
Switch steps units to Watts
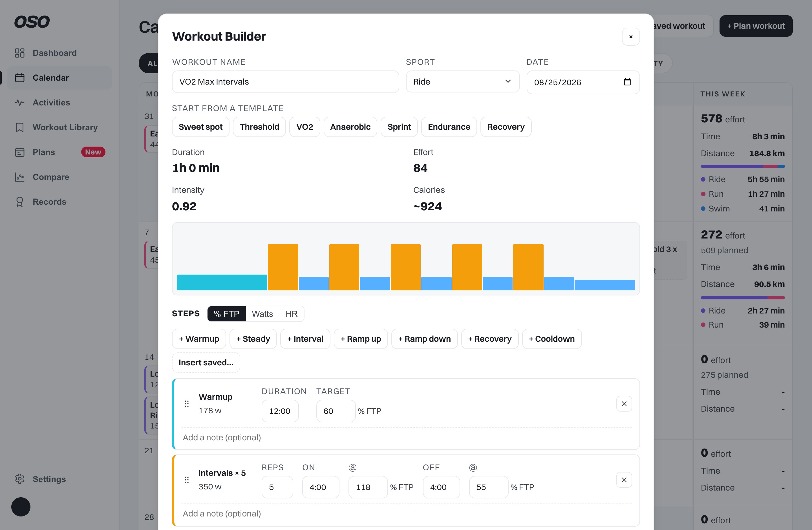262,314
